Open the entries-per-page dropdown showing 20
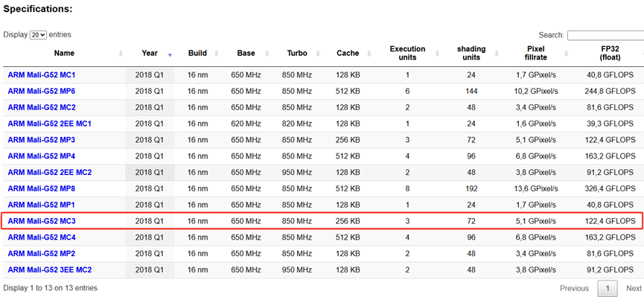644x297 pixels. [39, 35]
